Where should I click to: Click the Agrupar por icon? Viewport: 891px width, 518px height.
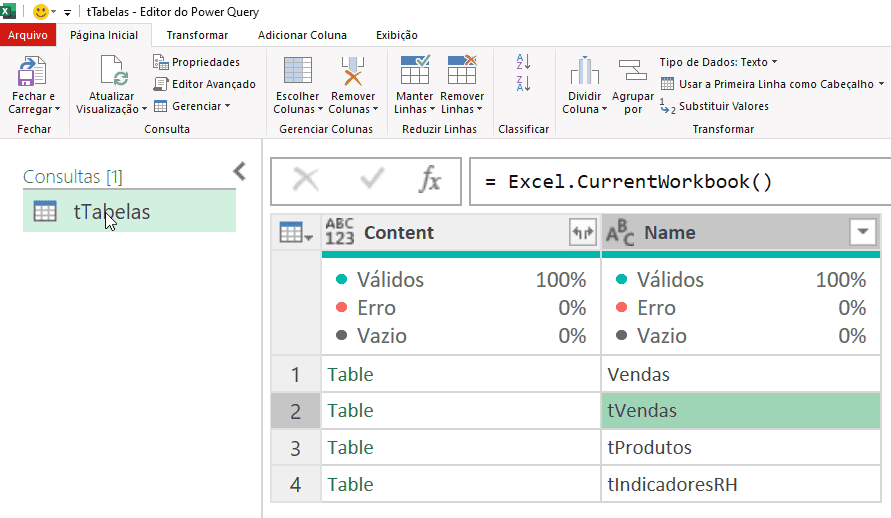click(x=633, y=72)
